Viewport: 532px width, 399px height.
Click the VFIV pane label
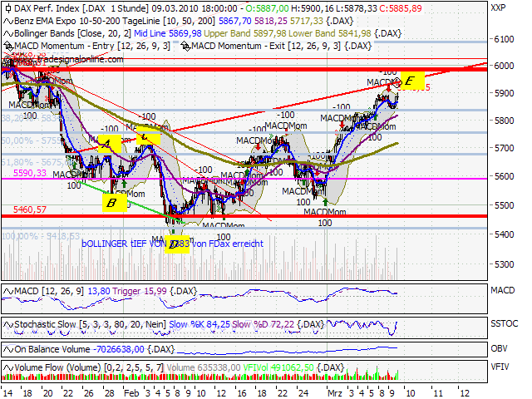coord(500,367)
